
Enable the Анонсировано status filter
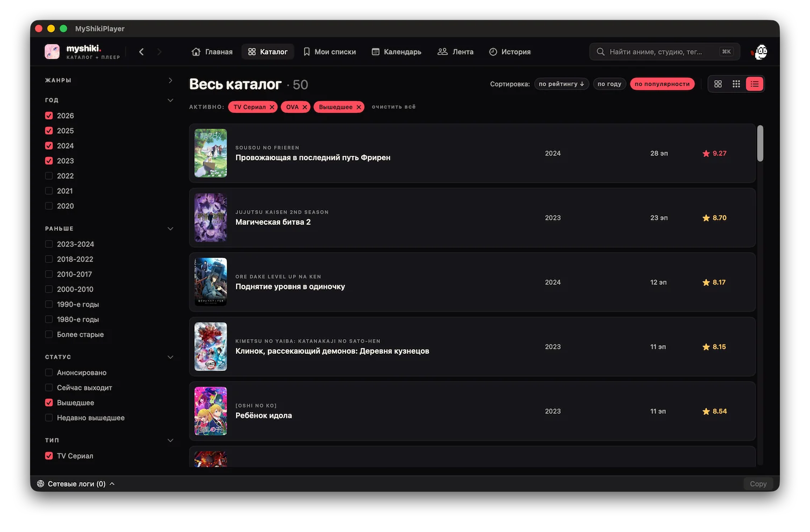pyautogui.click(x=49, y=372)
